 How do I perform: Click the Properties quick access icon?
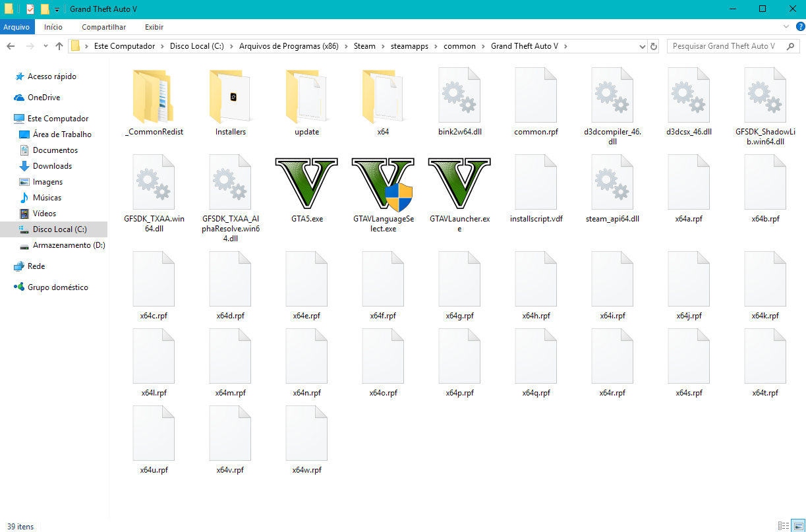tap(30, 9)
